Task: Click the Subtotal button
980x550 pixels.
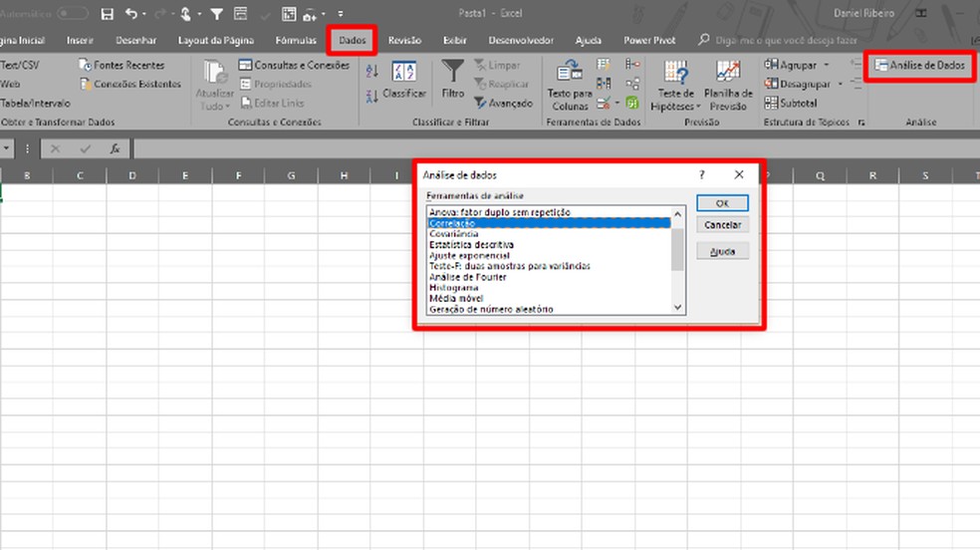Action: pyautogui.click(x=791, y=104)
